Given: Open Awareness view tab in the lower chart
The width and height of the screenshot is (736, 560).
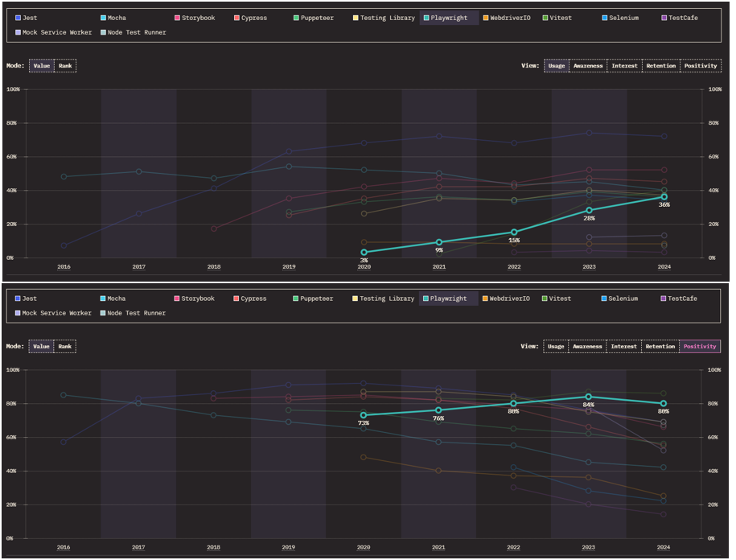Looking at the screenshot, I should coord(587,347).
